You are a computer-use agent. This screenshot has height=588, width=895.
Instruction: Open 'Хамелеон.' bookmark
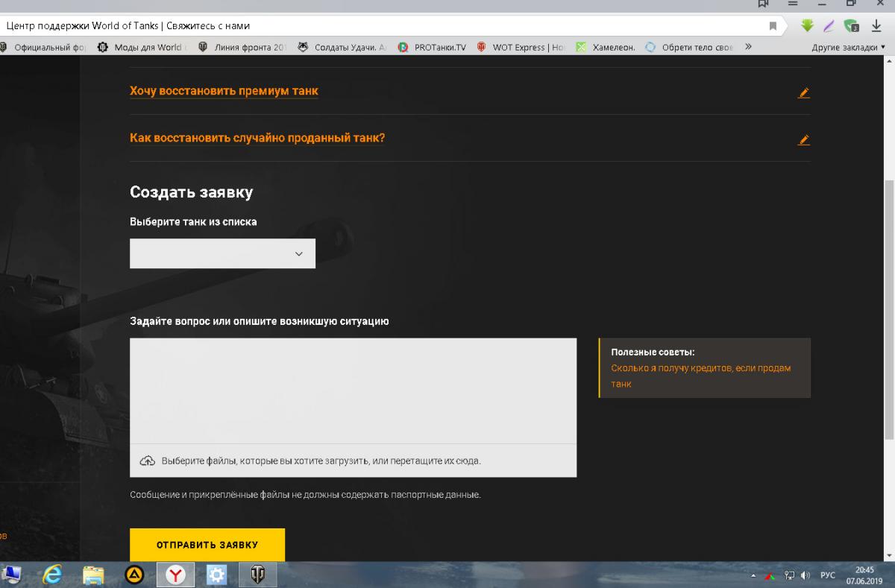[x=606, y=47]
